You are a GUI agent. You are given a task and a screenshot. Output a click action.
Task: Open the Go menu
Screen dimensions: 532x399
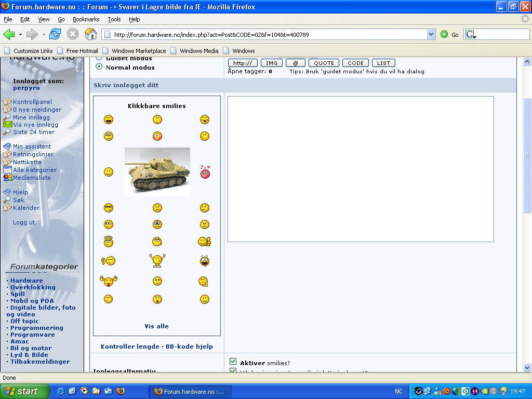click(61, 19)
